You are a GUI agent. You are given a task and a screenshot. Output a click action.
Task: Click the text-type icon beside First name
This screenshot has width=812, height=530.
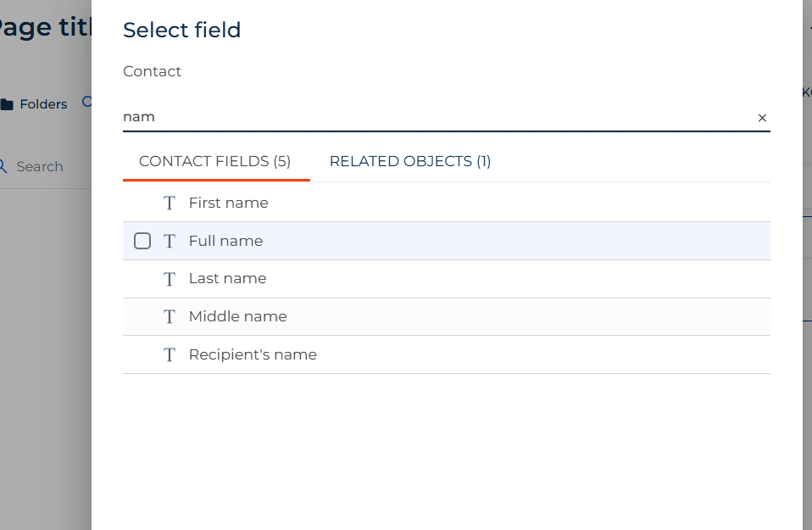tap(170, 203)
